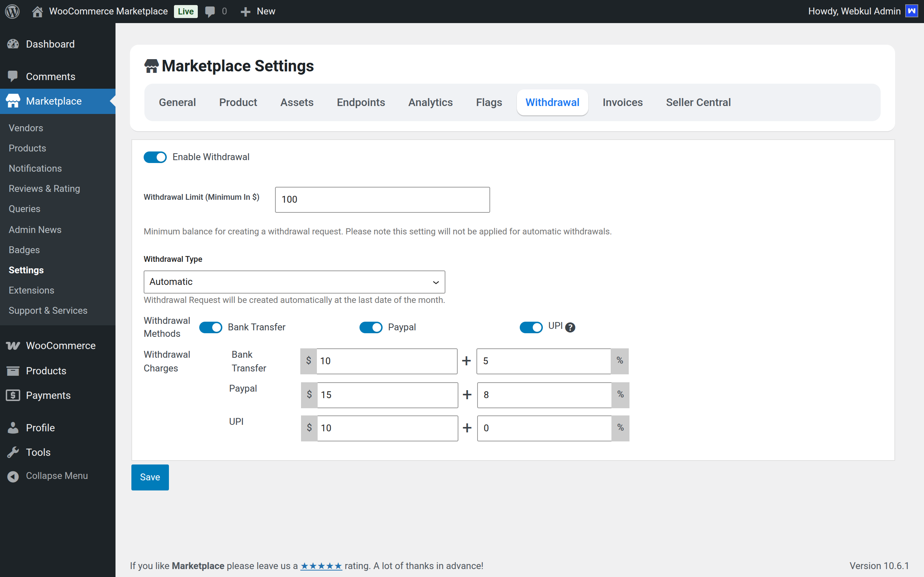The width and height of the screenshot is (924, 577).
Task: Select the Marketplace sidebar icon
Action: [x=13, y=101]
